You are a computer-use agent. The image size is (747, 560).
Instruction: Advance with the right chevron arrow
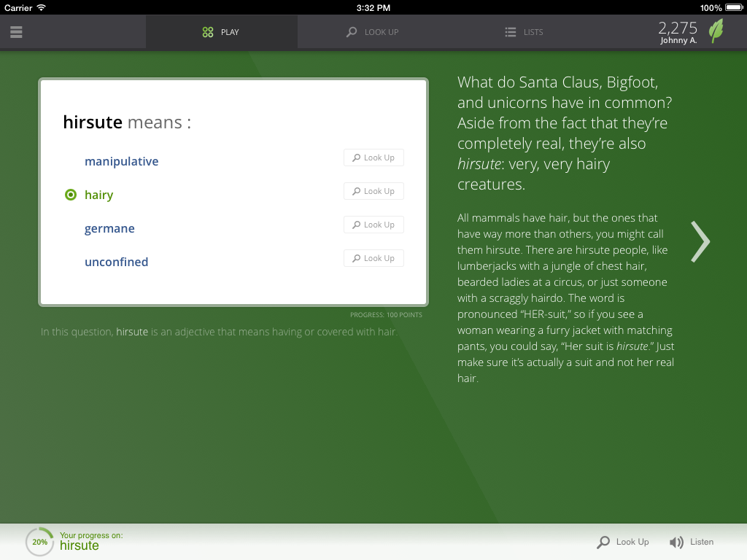tap(700, 241)
